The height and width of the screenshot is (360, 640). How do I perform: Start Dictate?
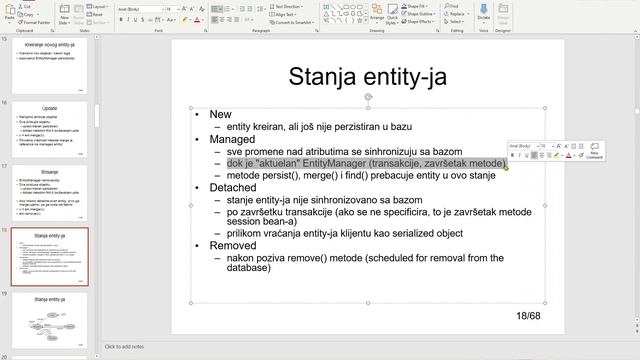pyautogui.click(x=484, y=13)
